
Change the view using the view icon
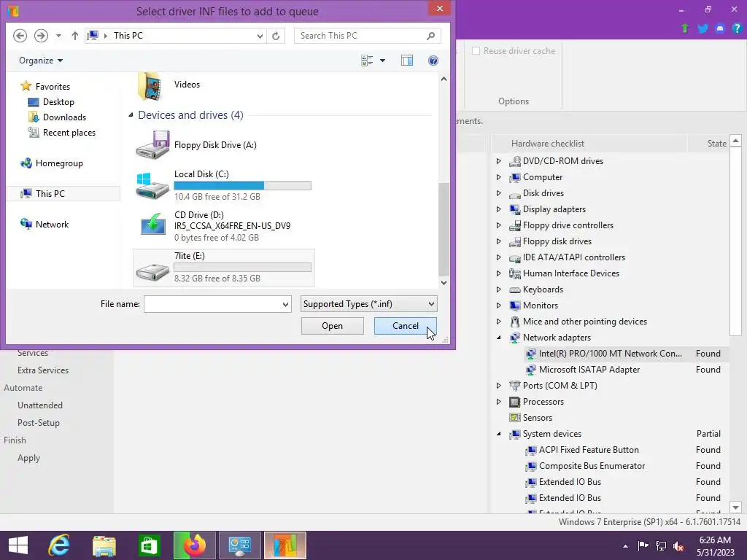click(x=367, y=61)
